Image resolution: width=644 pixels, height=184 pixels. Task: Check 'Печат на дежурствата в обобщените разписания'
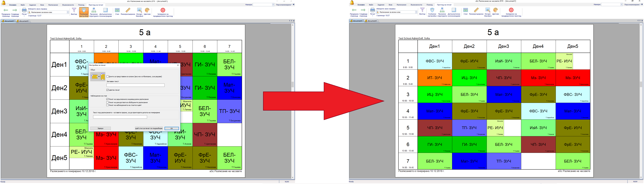click(108, 102)
